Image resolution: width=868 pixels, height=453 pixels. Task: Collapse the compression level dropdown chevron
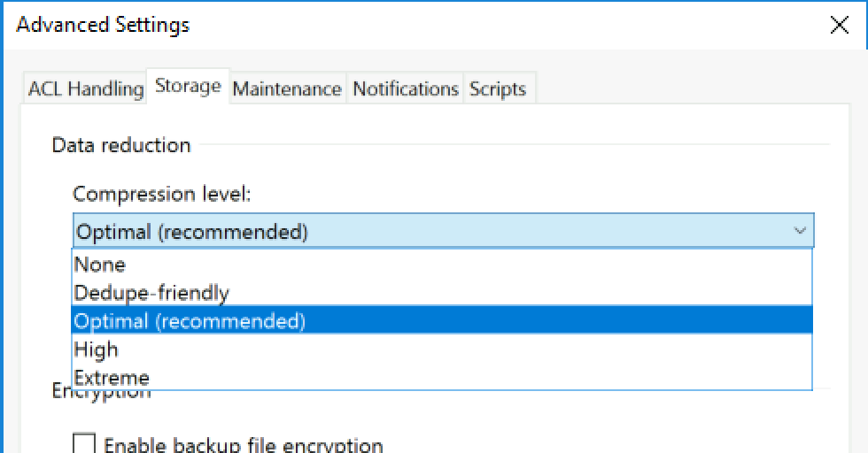[799, 231]
